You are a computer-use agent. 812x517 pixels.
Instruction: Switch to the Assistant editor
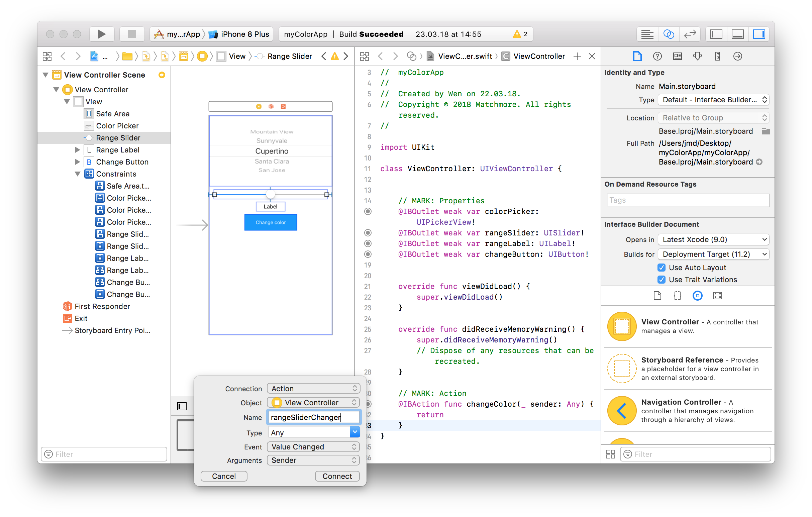click(x=668, y=34)
